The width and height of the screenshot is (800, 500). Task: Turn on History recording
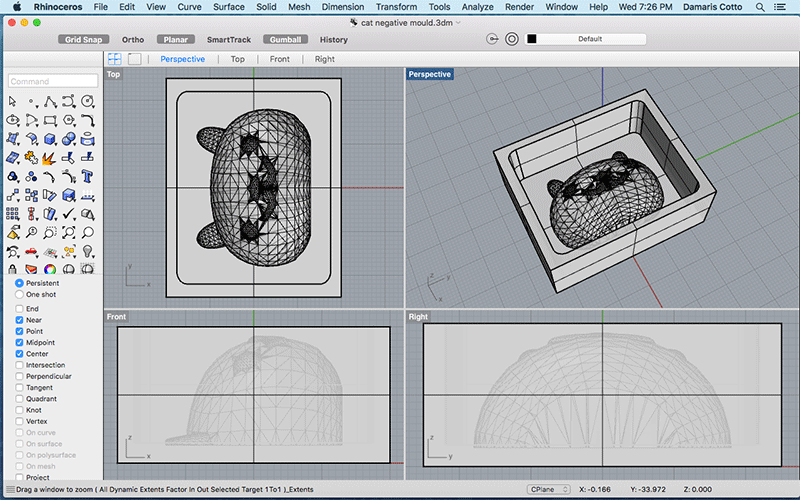(334, 39)
